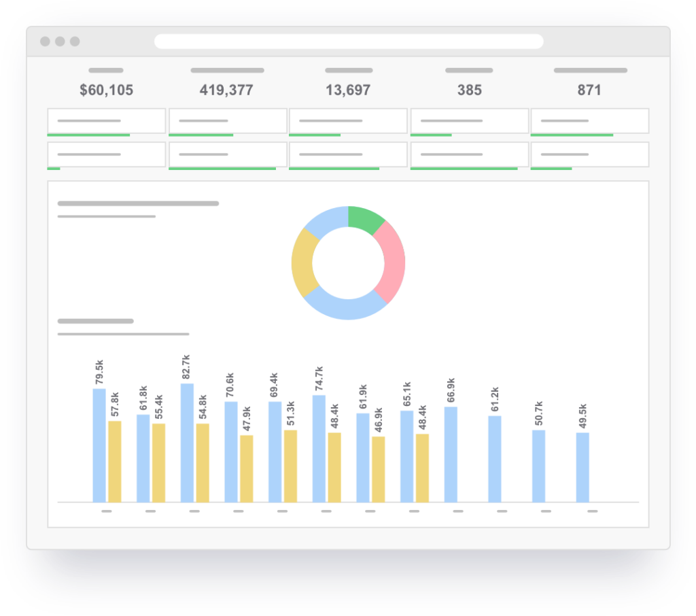This screenshot has height=616, width=696.
Task: Click the 13,697 metric card
Action: (348, 90)
